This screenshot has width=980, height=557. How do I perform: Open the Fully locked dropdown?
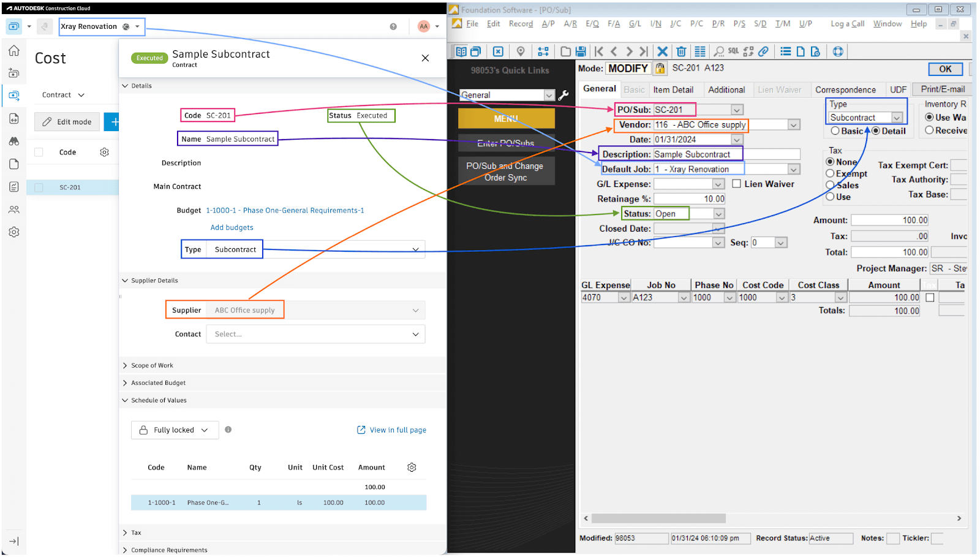tap(174, 430)
